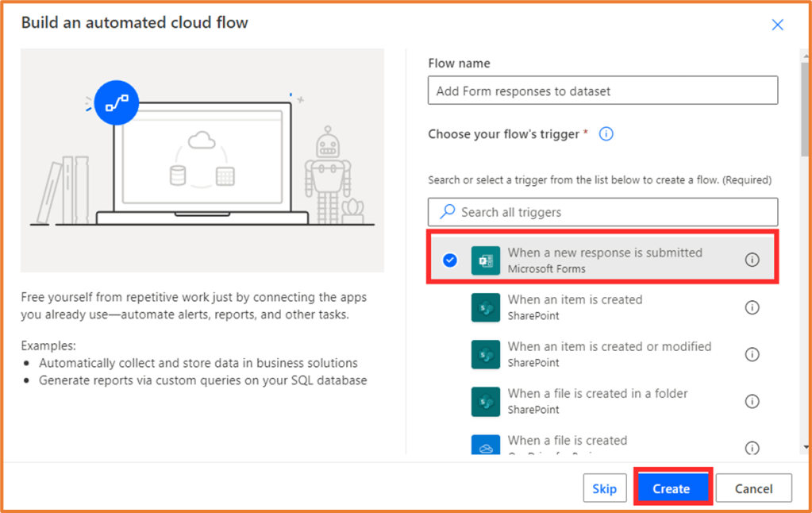Click Cancel to dismiss the dialog

(753, 488)
